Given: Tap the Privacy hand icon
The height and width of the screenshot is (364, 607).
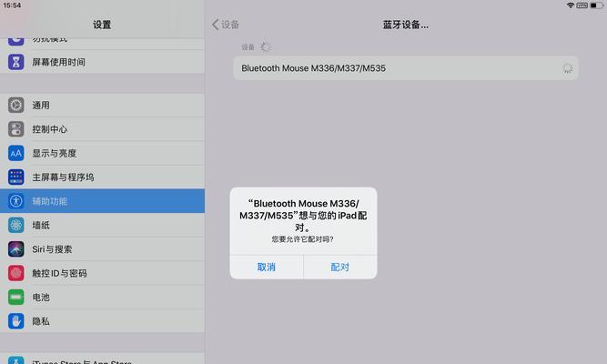Looking at the screenshot, I should click(x=15, y=321).
